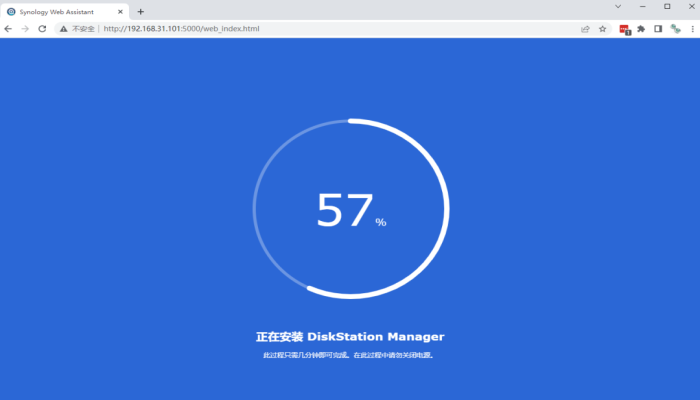Open the Extensions puzzle icon
This screenshot has width=700, height=400.
pyautogui.click(x=641, y=29)
